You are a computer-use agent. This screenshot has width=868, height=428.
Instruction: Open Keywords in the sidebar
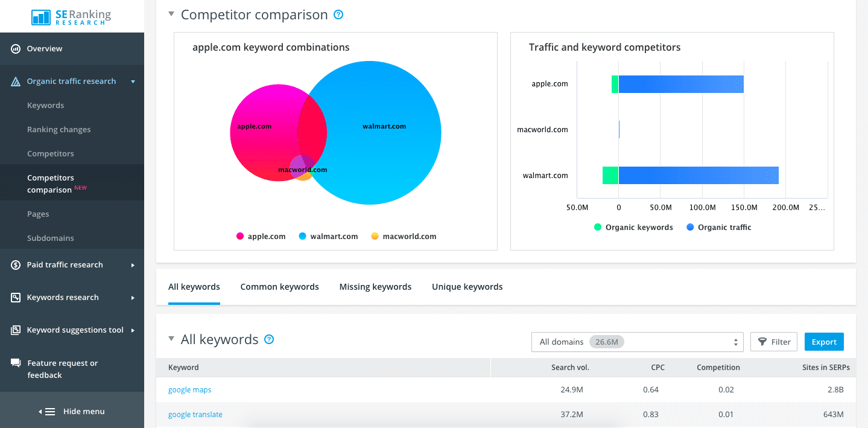click(45, 106)
